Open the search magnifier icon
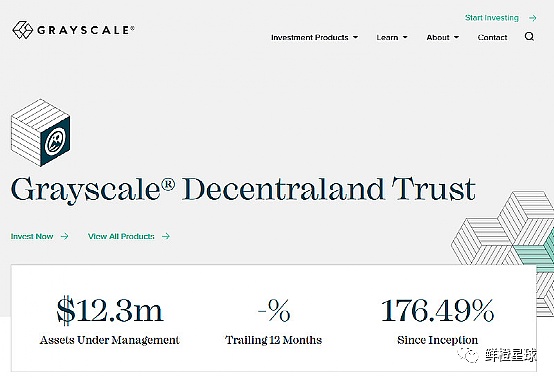The image size is (554, 379). 529,36
